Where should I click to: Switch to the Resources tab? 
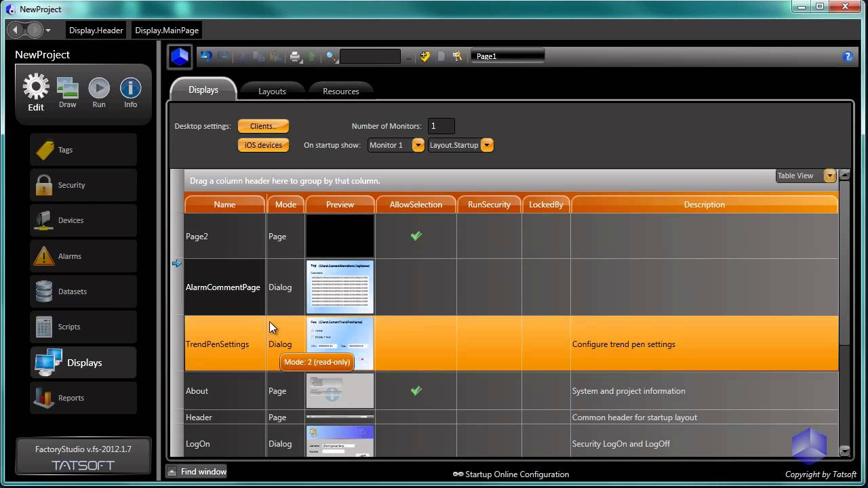coord(341,91)
